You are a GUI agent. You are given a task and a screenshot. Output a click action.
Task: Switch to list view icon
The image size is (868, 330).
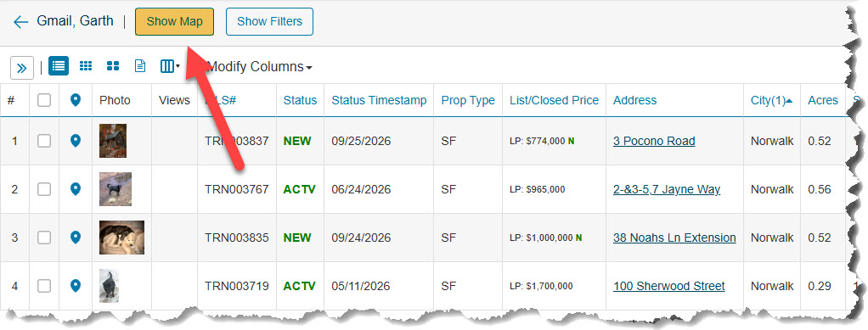[x=59, y=66]
